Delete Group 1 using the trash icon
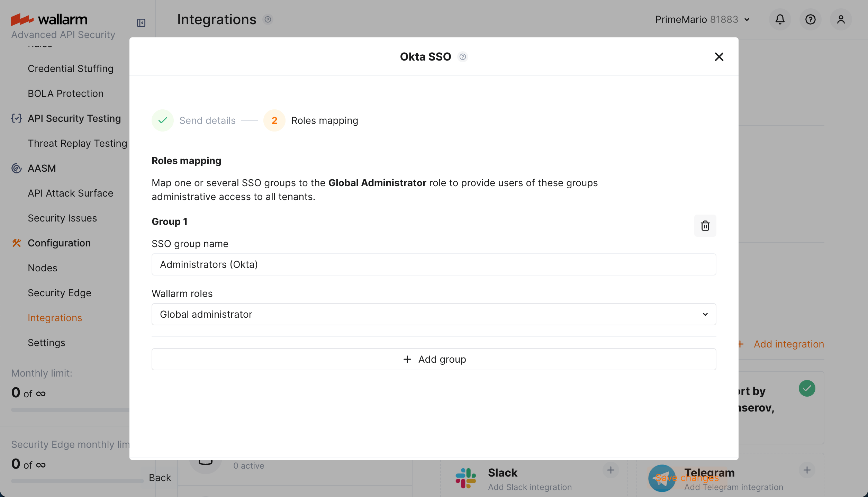The image size is (868, 497). point(705,226)
